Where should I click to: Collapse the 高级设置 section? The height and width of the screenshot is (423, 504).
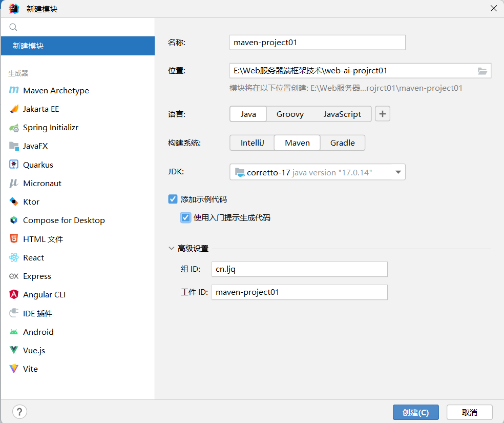(171, 248)
